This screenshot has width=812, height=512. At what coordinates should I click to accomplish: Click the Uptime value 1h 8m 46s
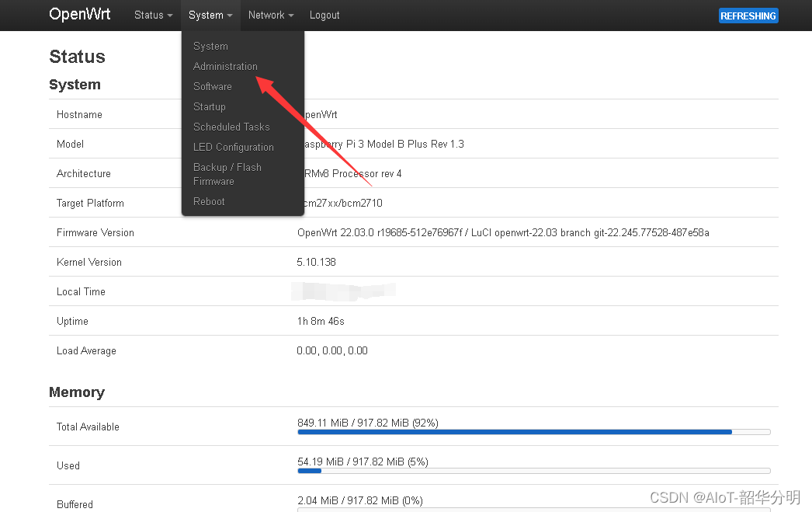click(321, 322)
